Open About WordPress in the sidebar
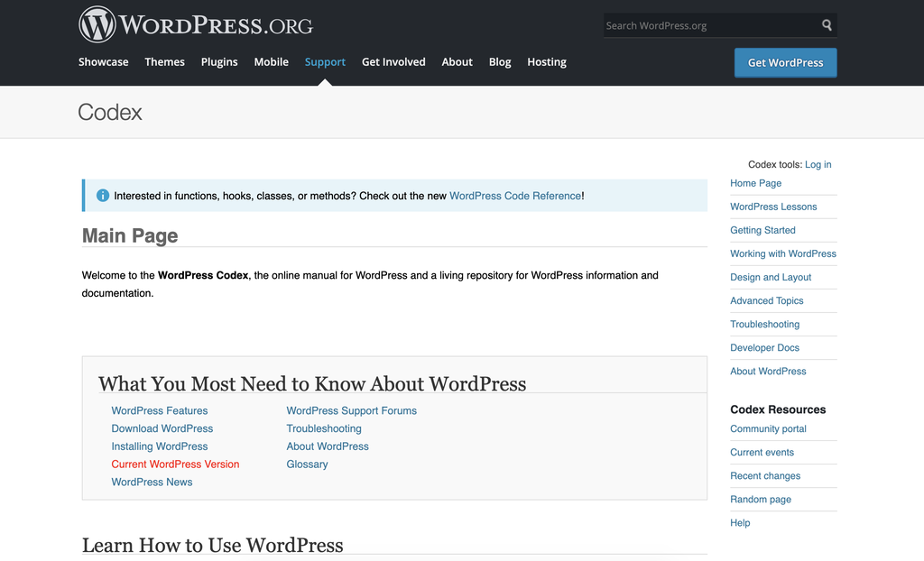Image resolution: width=924 pixels, height=561 pixels. (768, 372)
